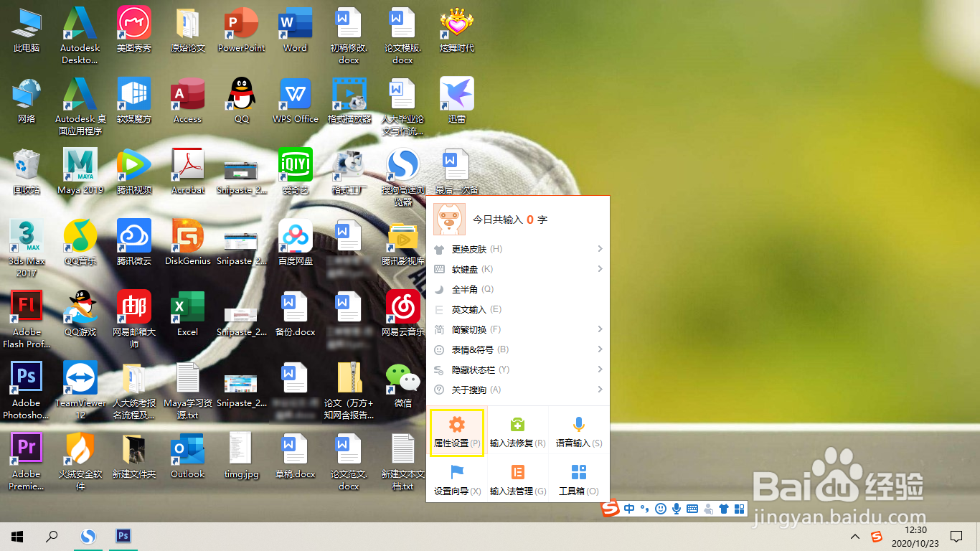This screenshot has height=551, width=980.
Task: Select the 火绒安全软件 desktop icon
Action: [80, 461]
